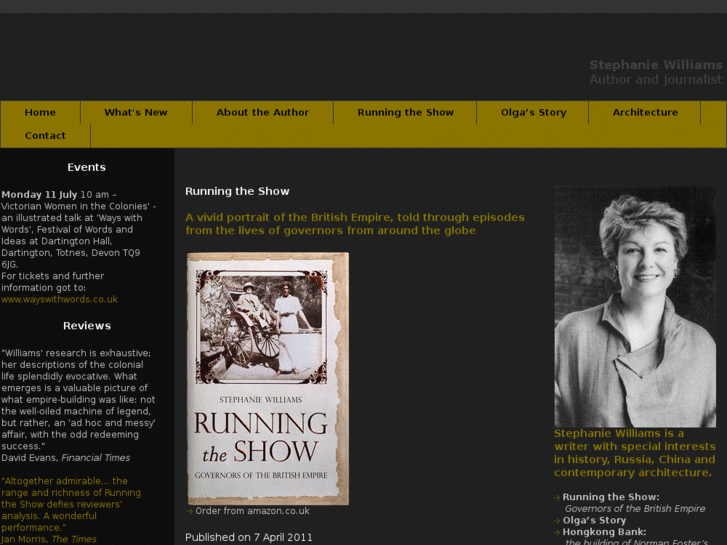Select Running the Show in navigation bar

(405, 112)
